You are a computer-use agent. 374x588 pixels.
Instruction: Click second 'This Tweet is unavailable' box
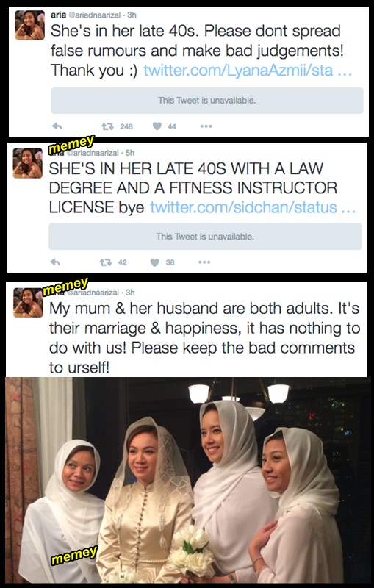pyautogui.click(x=205, y=237)
